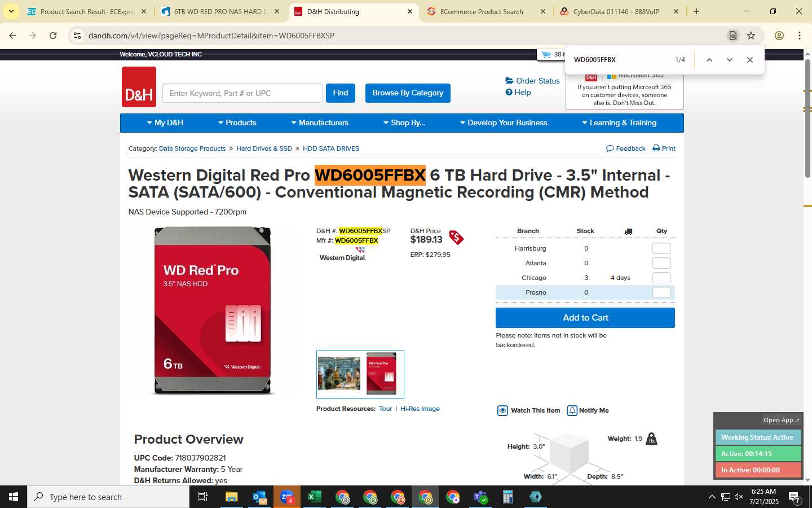Click the Notify Me bell icon

click(572, 410)
